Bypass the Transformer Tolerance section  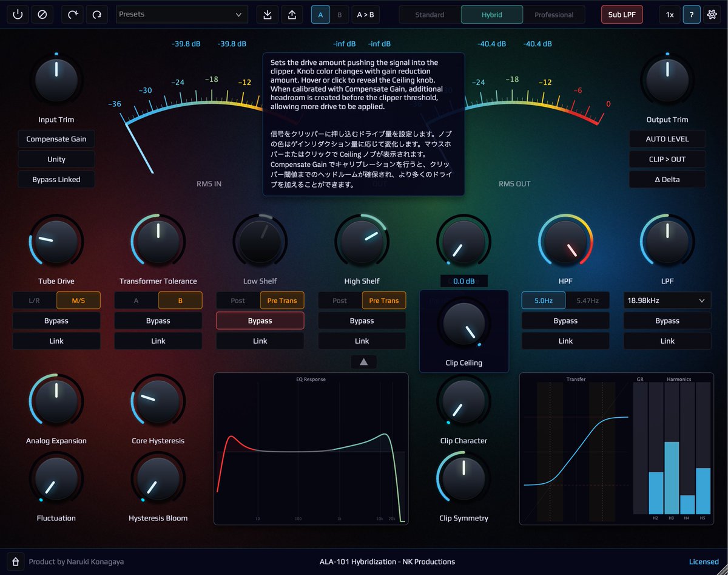158,321
